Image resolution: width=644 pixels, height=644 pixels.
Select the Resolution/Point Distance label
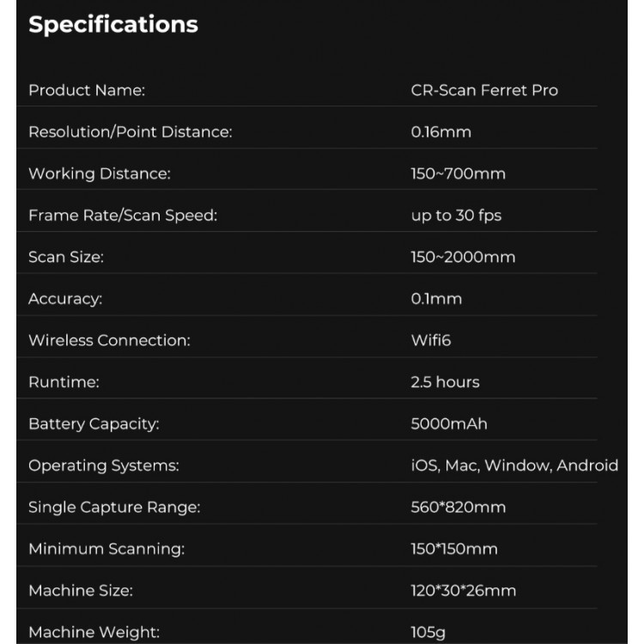131,132
